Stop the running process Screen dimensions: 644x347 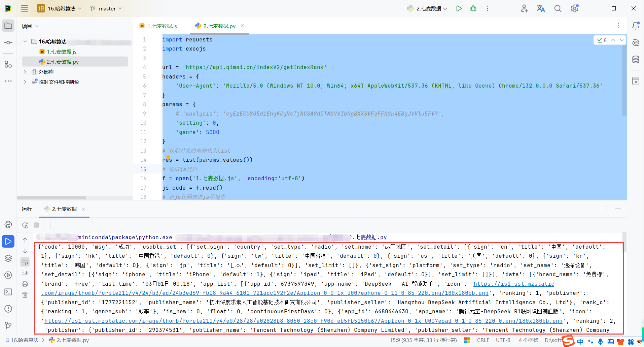(36, 225)
